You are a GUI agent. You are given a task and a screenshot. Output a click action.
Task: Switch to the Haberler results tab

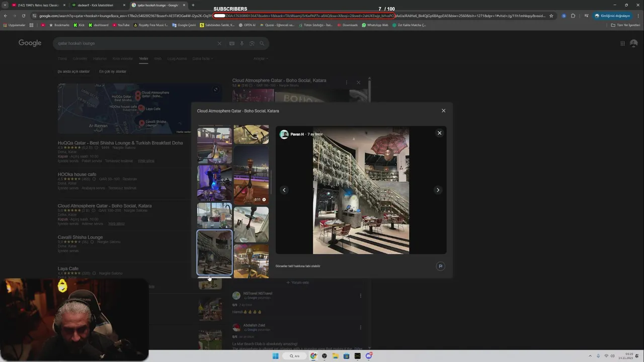pyautogui.click(x=100, y=58)
